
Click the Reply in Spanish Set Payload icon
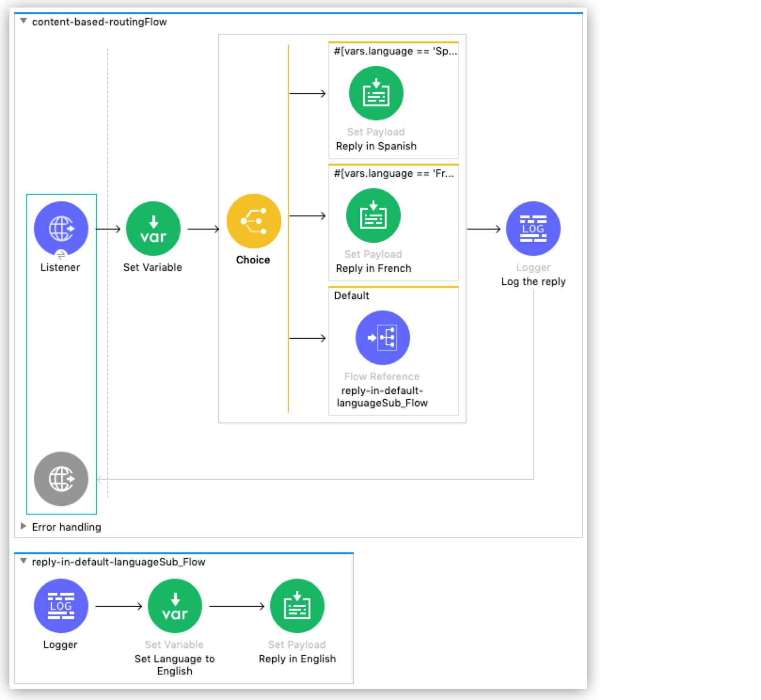pos(376,93)
